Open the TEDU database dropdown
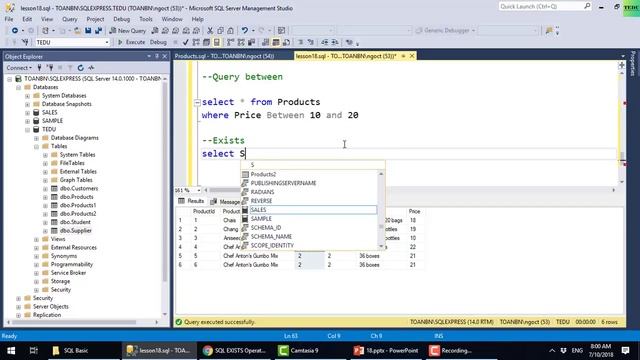The image size is (640, 360). tap(107, 42)
